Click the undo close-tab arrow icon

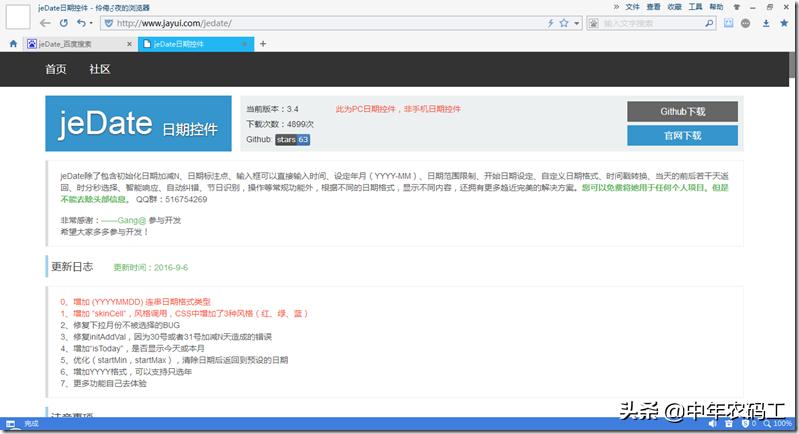pyautogui.click(x=82, y=23)
